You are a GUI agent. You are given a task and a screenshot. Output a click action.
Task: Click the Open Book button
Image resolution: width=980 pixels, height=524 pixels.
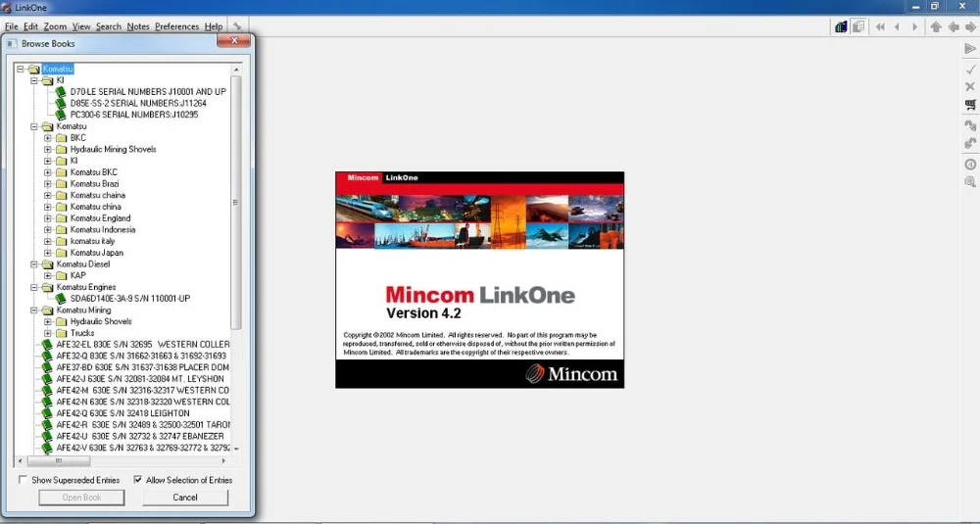click(82, 498)
